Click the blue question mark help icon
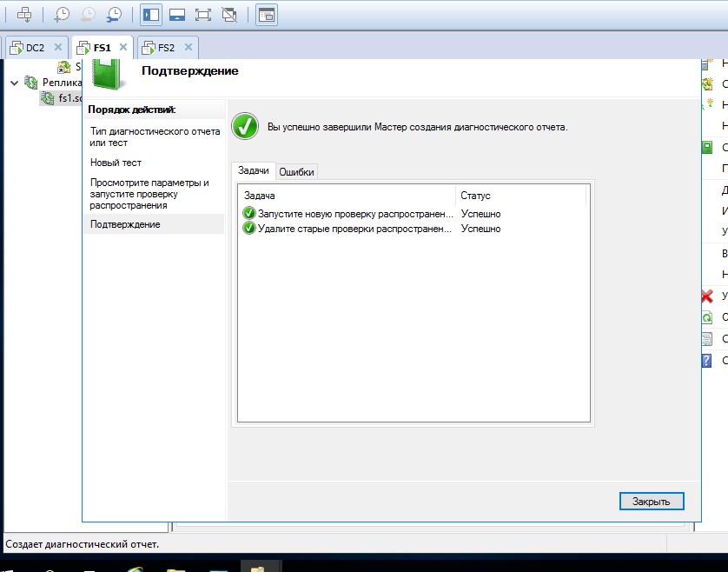The width and height of the screenshot is (728, 572). (706, 360)
